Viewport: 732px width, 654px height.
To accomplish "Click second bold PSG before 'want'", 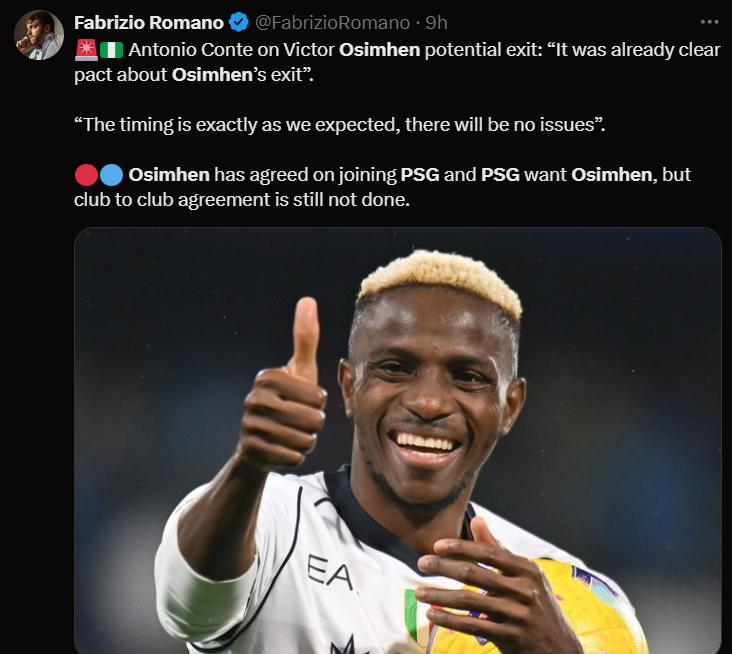I will coord(500,175).
